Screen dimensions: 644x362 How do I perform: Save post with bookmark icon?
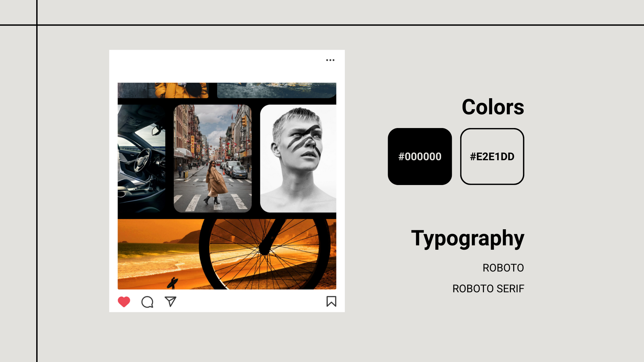tap(331, 301)
